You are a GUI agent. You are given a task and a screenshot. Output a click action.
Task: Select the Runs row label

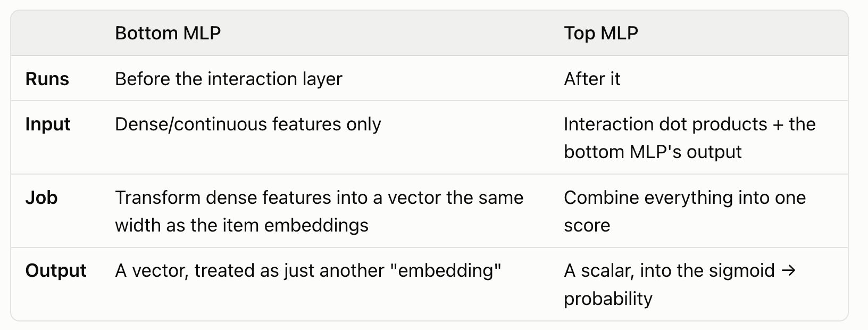coord(47,79)
